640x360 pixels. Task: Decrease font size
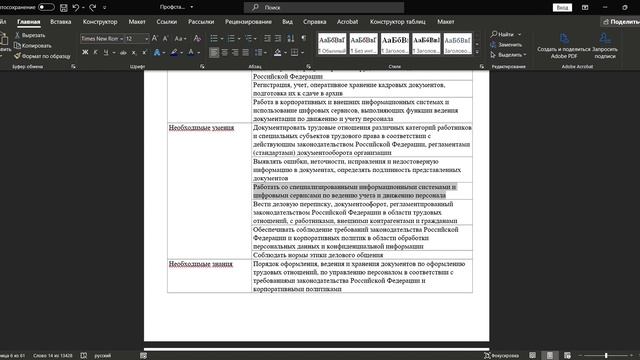(165, 38)
